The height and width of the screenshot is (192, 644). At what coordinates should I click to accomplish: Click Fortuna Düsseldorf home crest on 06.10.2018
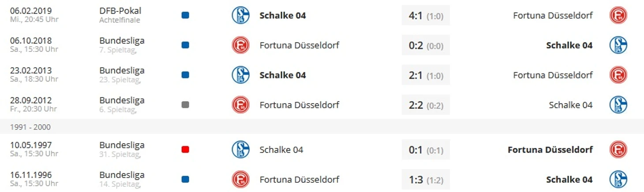pyautogui.click(x=241, y=45)
